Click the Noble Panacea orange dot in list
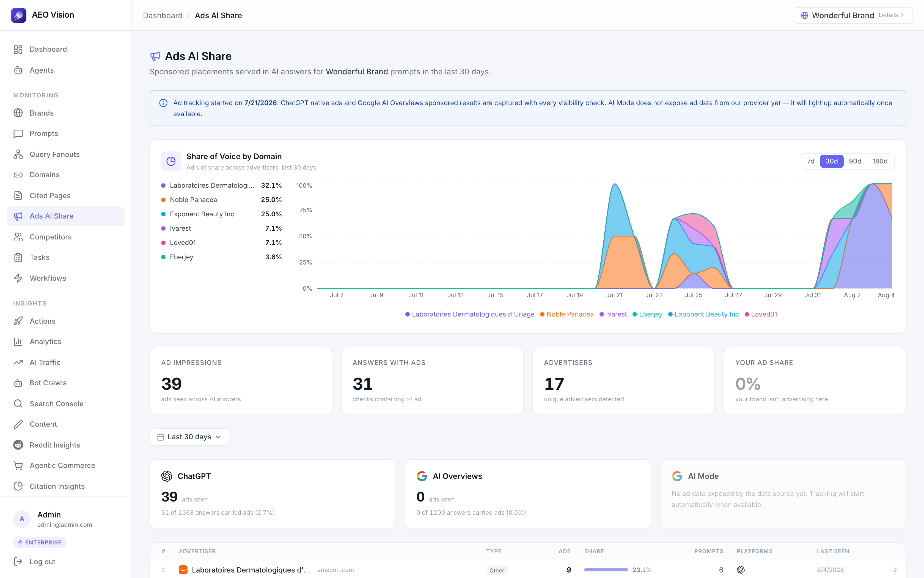Viewport: 924px width, 578px height. tap(163, 200)
